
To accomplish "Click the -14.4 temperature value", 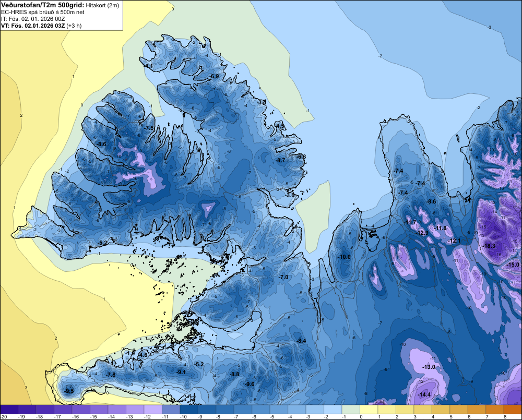I will (424, 395).
